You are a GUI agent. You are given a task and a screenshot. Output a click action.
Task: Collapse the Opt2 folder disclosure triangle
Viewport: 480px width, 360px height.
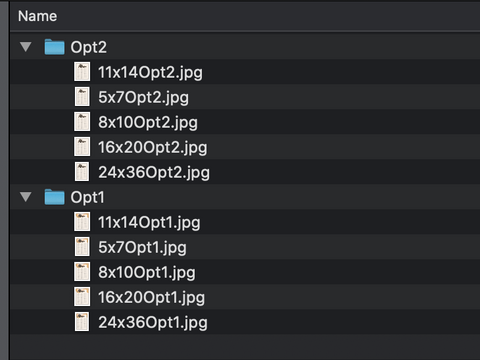tap(26, 47)
